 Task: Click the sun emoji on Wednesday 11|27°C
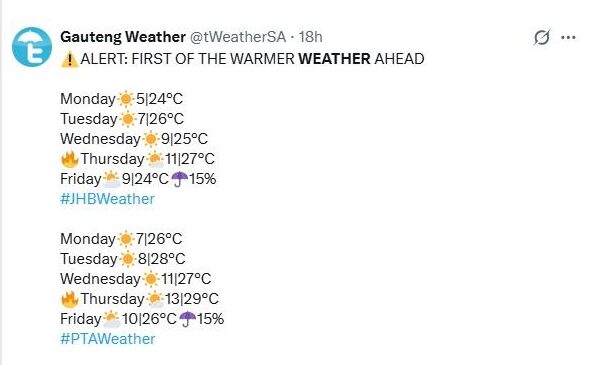pyautogui.click(x=151, y=280)
